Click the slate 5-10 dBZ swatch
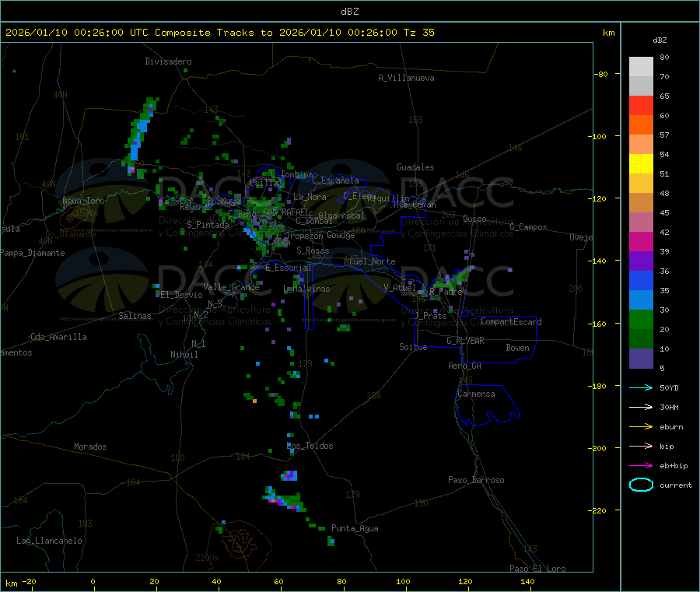Image resolution: width=700 pixels, height=592 pixels. coord(641,359)
